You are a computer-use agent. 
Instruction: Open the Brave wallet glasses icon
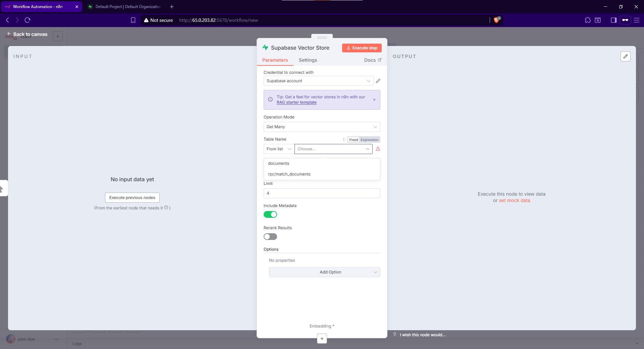[x=625, y=20]
